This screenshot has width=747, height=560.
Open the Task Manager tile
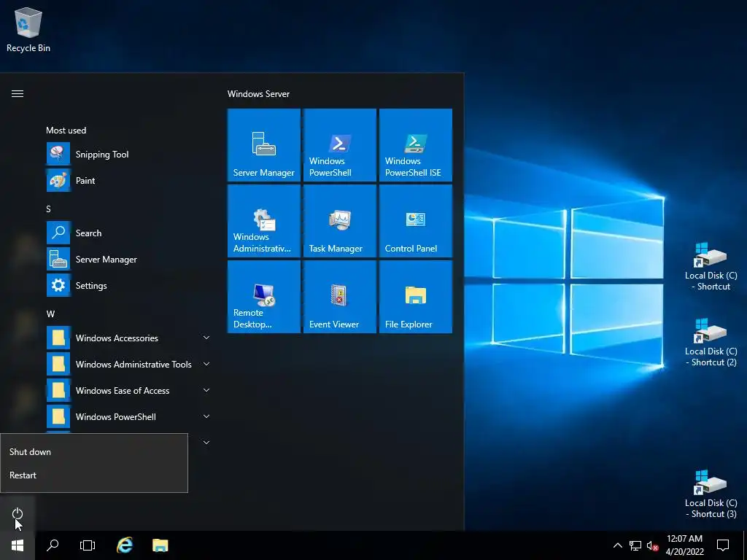click(340, 221)
